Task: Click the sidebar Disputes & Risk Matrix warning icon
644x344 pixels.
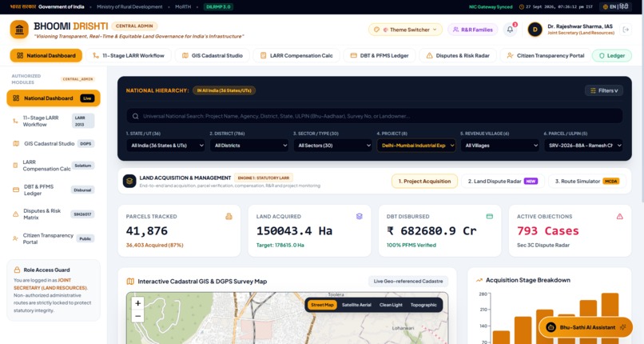Action: (16, 214)
